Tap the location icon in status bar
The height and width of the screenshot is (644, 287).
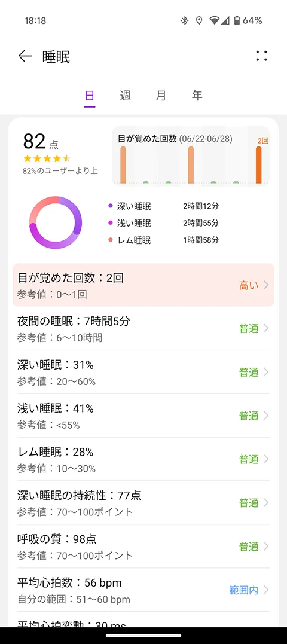(199, 20)
